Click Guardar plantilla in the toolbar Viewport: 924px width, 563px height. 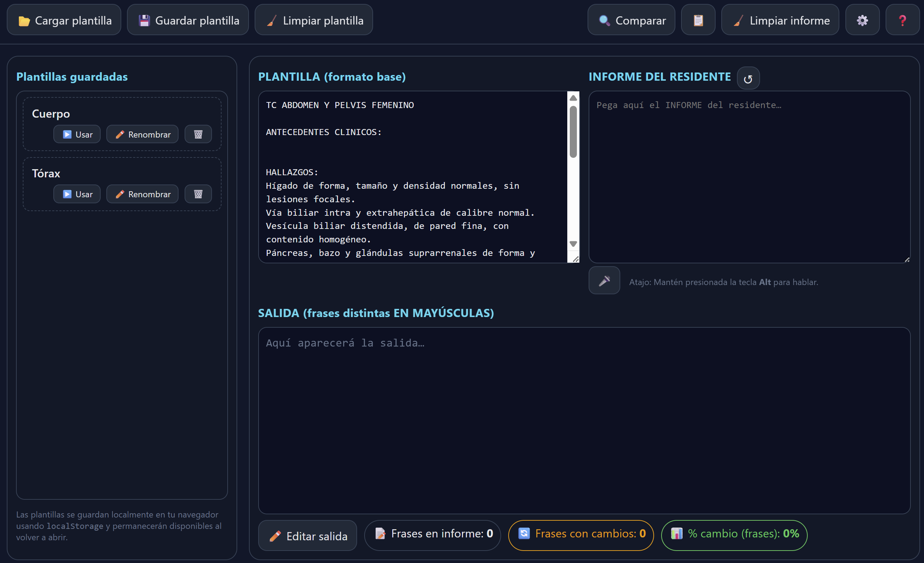pyautogui.click(x=188, y=20)
